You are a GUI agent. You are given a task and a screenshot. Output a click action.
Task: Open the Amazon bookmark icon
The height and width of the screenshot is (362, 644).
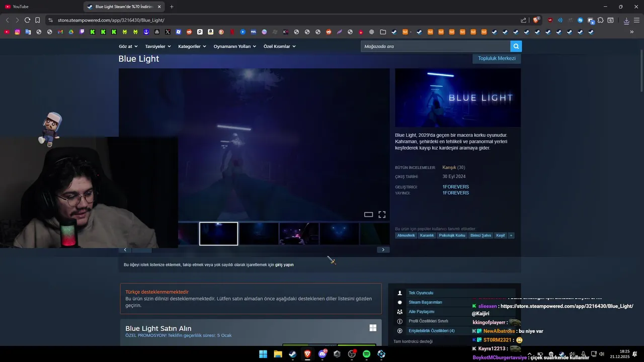point(210,32)
